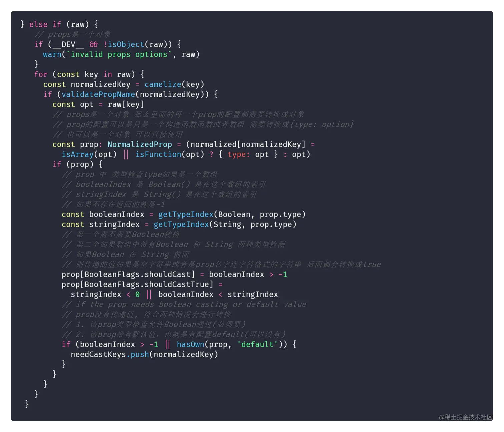Click the "prop[BooleanFlags.shouldCastTrue]" expression

point(137,285)
